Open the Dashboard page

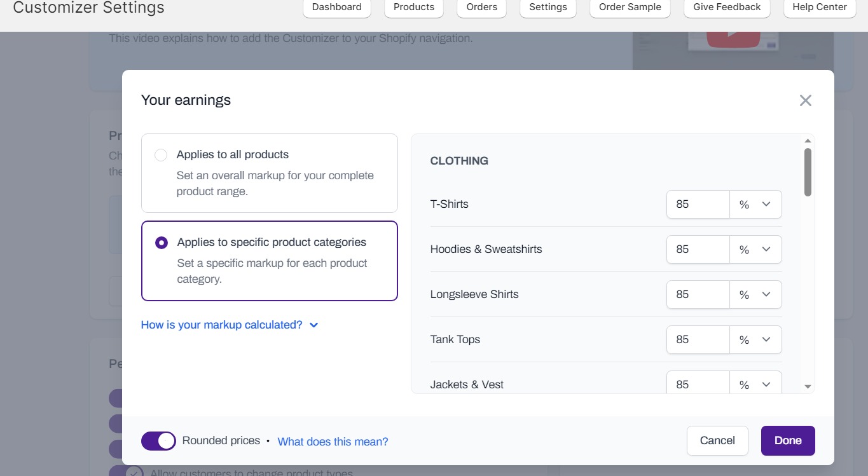(337, 8)
